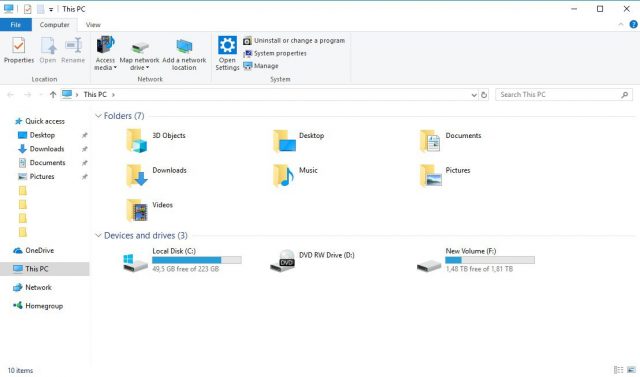Collapse the Folders (7) group
Image resolution: width=640 pixels, height=377 pixels.
[98, 116]
